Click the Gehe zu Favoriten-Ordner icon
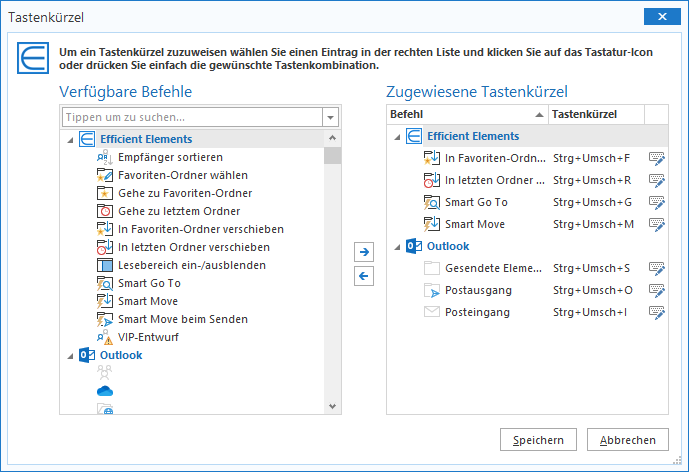This screenshot has width=689, height=472. coord(105,193)
